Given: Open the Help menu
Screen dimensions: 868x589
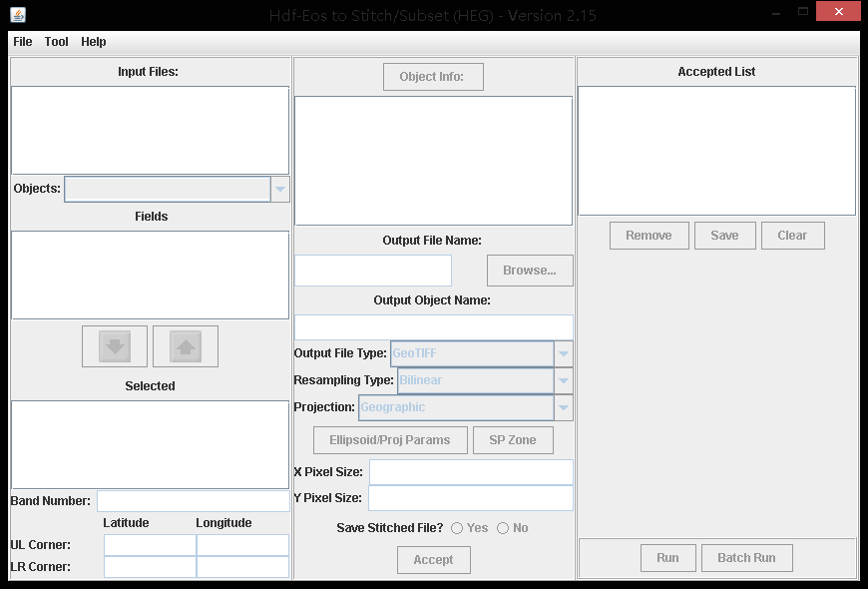Looking at the screenshot, I should (93, 42).
